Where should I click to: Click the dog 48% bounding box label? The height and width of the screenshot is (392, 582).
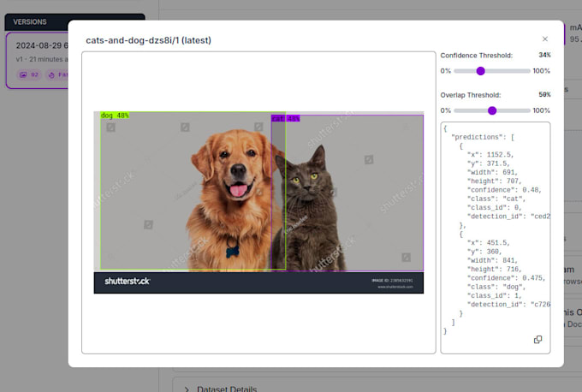(x=115, y=116)
